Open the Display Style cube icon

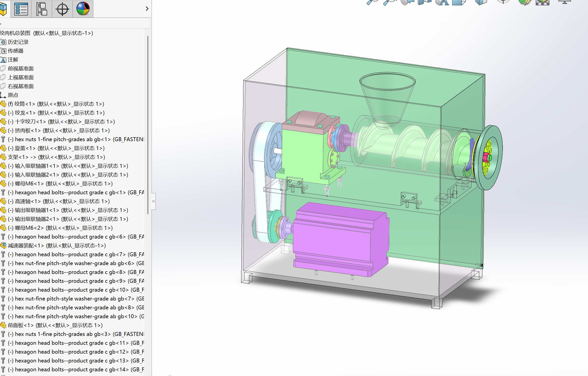tap(481, 2)
